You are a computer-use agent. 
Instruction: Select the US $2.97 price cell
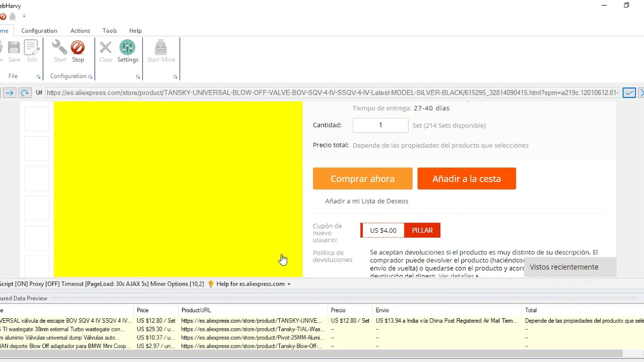tap(156, 346)
